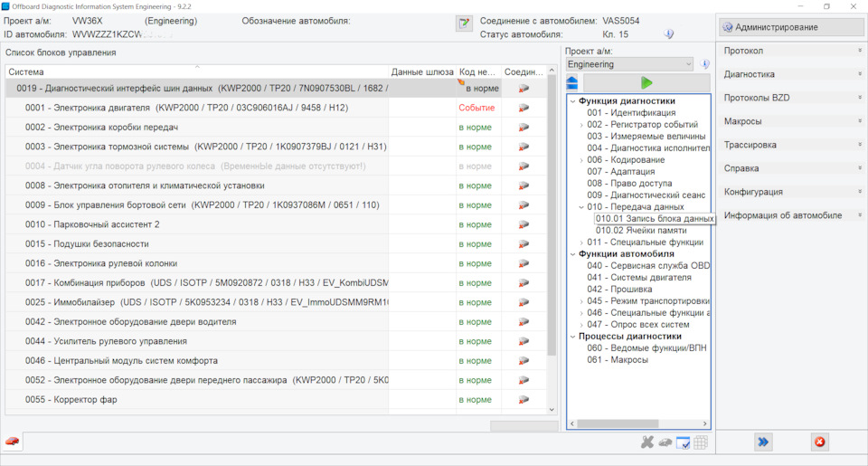The width and height of the screenshot is (868, 466).
Task: Expand 011 - Специальные функции node
Action: pos(581,243)
